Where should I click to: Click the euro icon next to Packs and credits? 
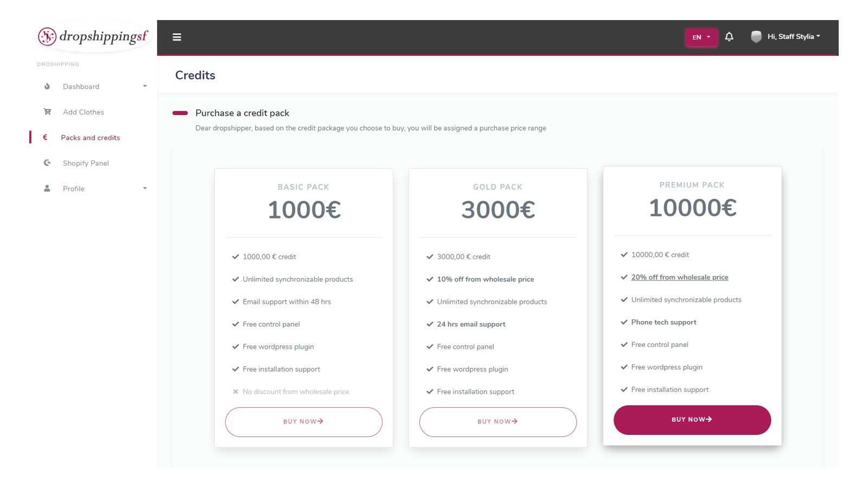[46, 137]
